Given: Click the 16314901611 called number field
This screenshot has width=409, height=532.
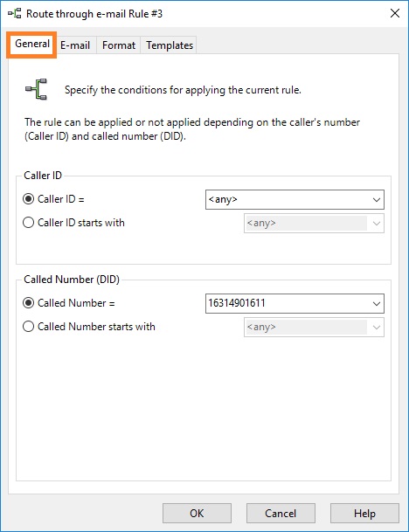Looking at the screenshot, I should (288, 303).
